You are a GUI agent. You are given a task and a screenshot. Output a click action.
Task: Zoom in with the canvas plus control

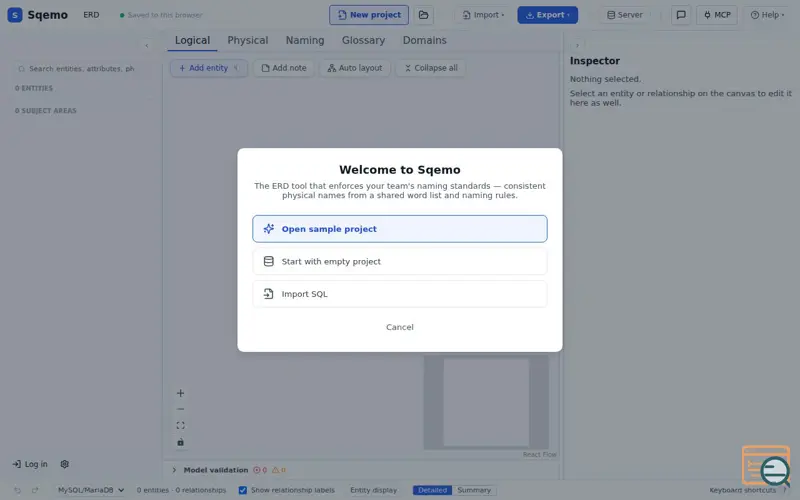coord(180,393)
